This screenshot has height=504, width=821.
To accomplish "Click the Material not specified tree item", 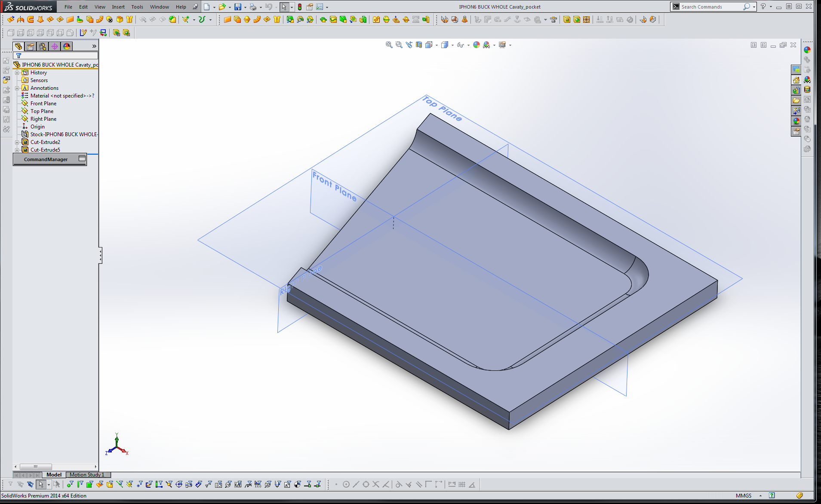I will click(62, 96).
